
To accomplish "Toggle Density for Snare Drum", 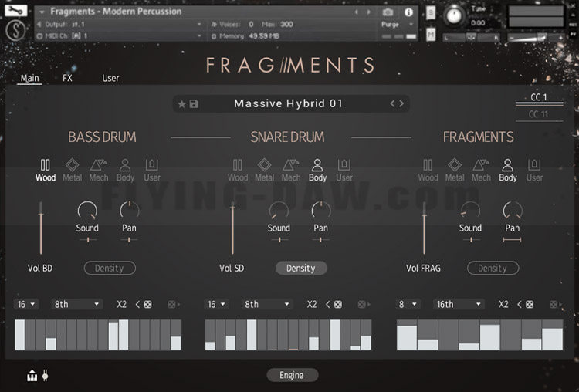I will pyautogui.click(x=301, y=268).
